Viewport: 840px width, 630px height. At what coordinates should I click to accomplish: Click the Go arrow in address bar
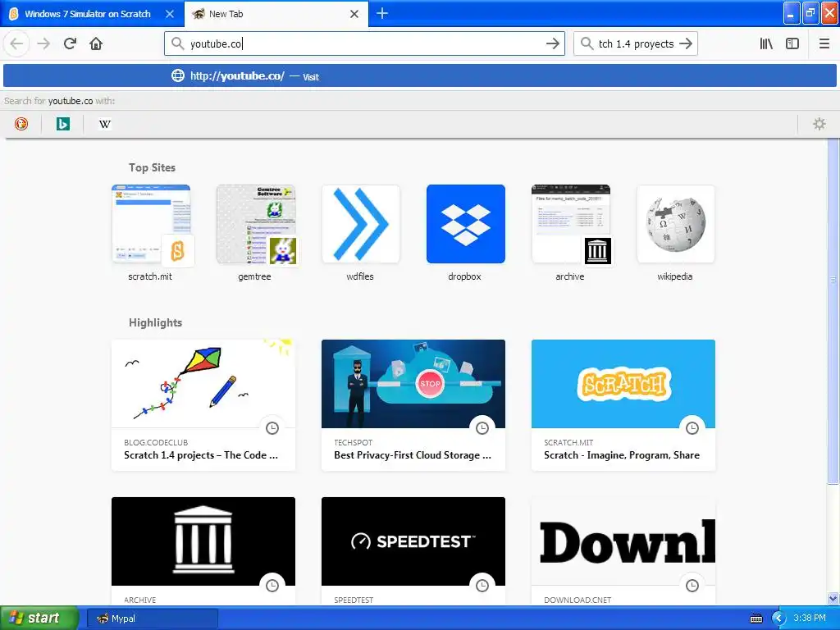(x=552, y=44)
